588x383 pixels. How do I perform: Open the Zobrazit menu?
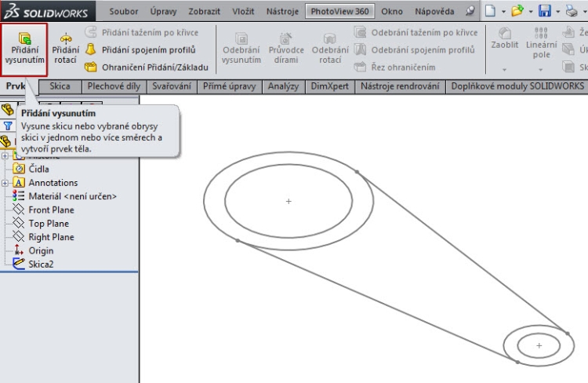tap(205, 11)
